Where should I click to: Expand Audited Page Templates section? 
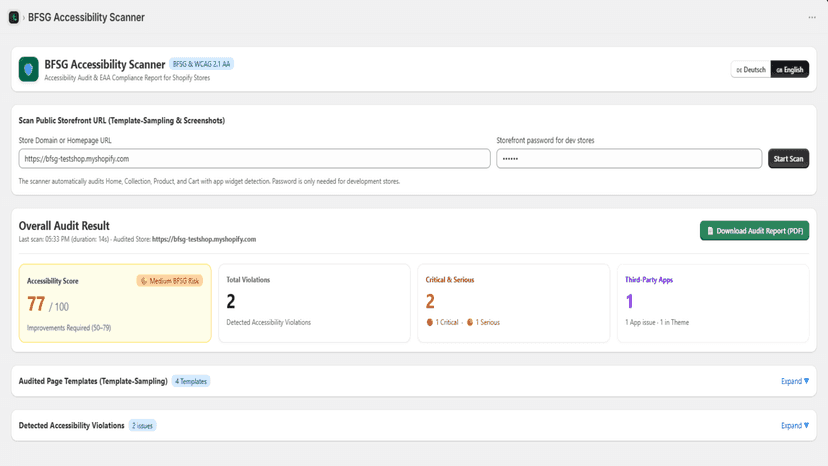(794, 381)
